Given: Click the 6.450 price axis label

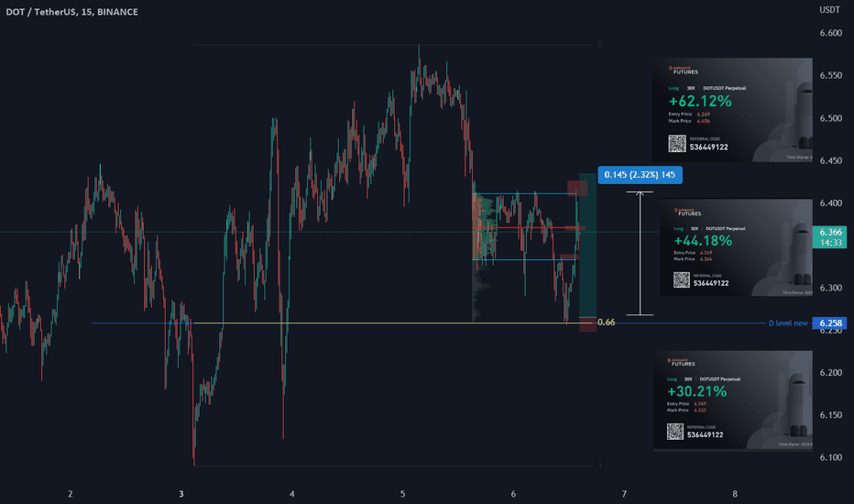Looking at the screenshot, I should pyautogui.click(x=830, y=160).
